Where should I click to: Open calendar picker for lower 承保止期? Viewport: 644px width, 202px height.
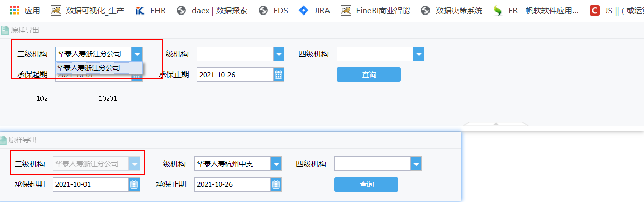click(276, 184)
